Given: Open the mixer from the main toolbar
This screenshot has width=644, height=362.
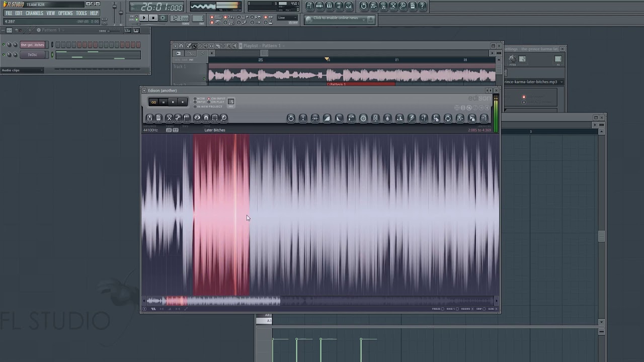Looking at the screenshot, I should tap(349, 6).
